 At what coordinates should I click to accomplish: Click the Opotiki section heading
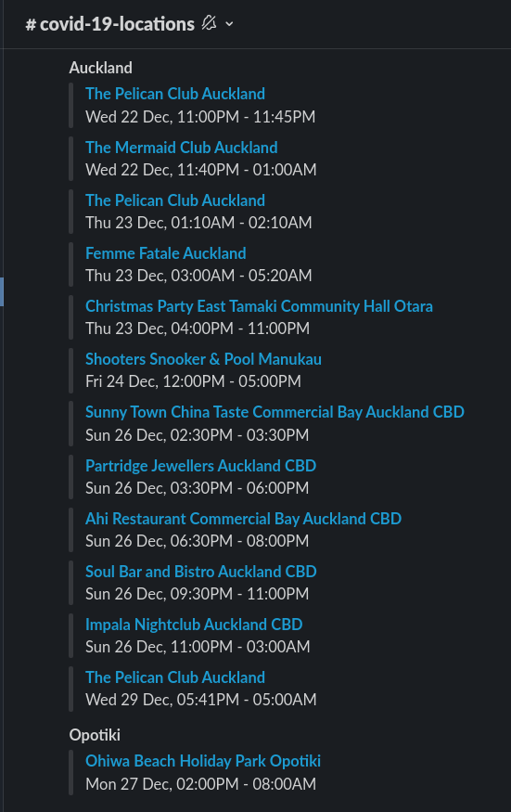click(x=95, y=735)
